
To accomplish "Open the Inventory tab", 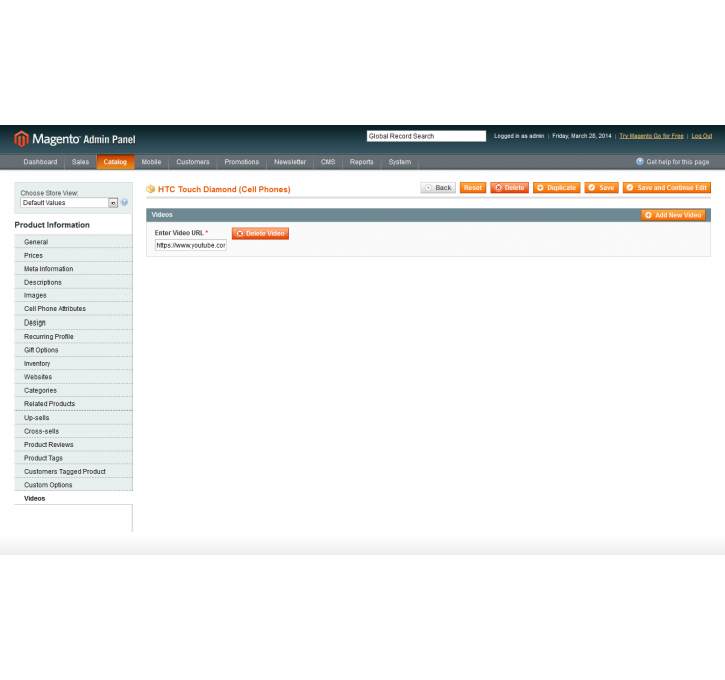I will tap(74, 363).
